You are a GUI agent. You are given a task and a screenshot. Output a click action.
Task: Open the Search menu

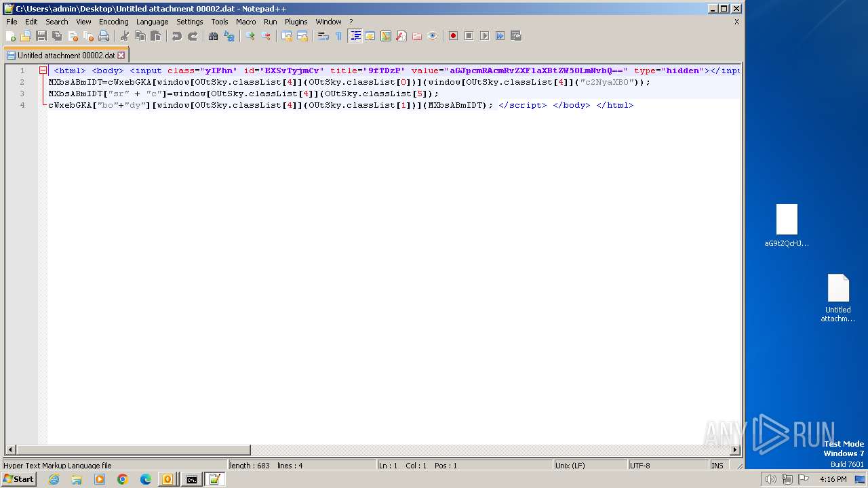click(57, 22)
